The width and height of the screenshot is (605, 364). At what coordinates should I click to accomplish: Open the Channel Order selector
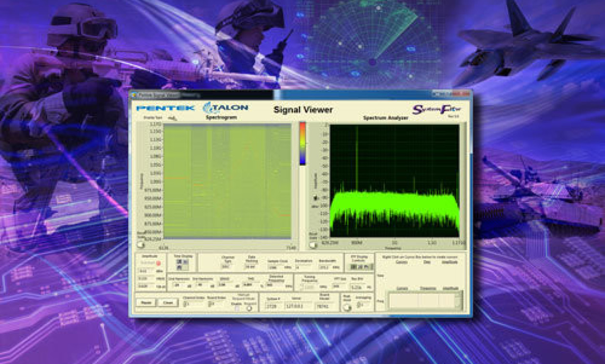[186, 303]
